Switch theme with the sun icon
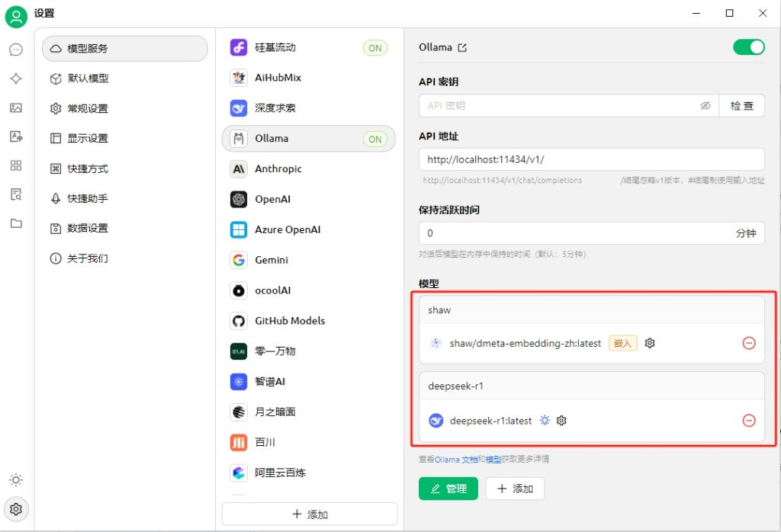This screenshot has width=781, height=532. (x=16, y=480)
